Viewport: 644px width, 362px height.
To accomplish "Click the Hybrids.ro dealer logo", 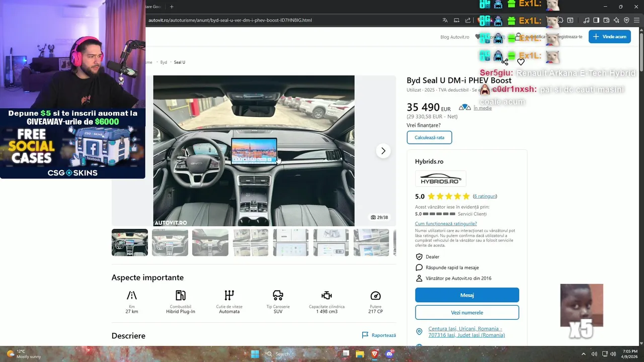I will click(x=440, y=179).
